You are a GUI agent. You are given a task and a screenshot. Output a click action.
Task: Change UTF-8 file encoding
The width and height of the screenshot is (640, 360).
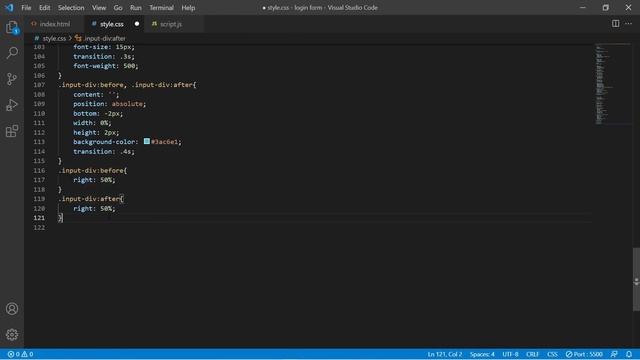tap(510, 354)
